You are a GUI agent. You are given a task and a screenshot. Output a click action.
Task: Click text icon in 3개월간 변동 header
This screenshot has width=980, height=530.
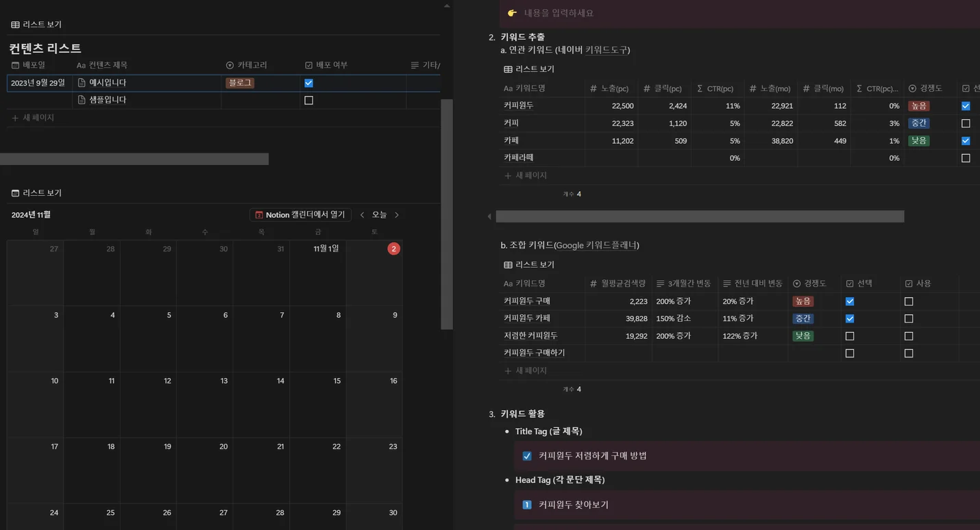(x=660, y=283)
